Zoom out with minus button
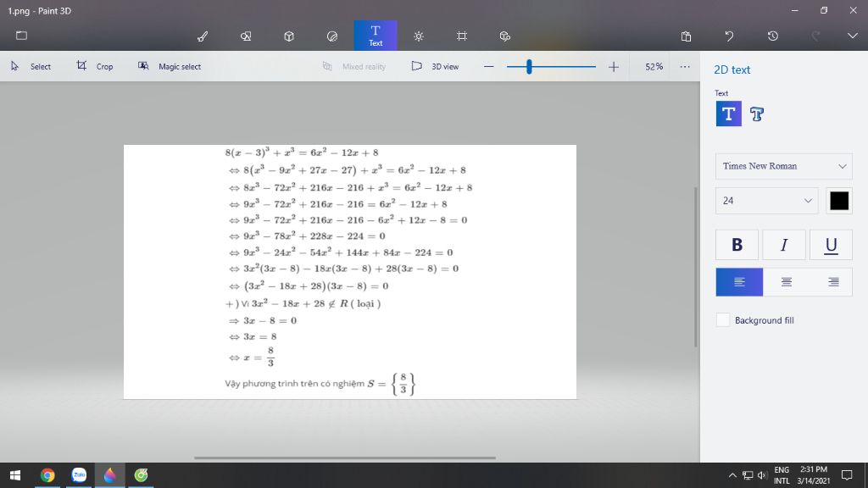Image resolution: width=868 pixels, height=488 pixels. pos(489,67)
